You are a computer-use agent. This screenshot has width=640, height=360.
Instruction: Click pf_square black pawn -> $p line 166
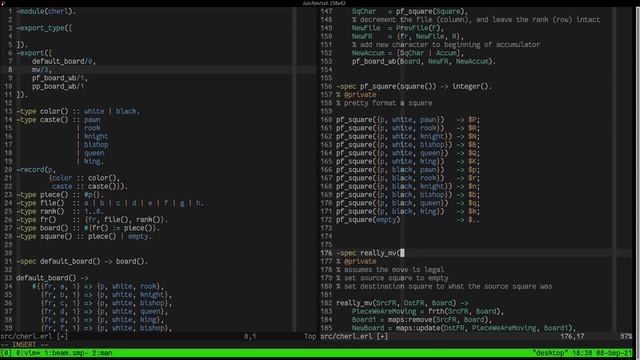tap(408, 170)
